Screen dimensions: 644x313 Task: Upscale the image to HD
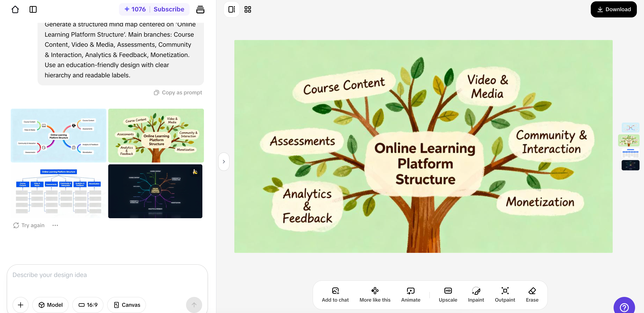pos(448,295)
